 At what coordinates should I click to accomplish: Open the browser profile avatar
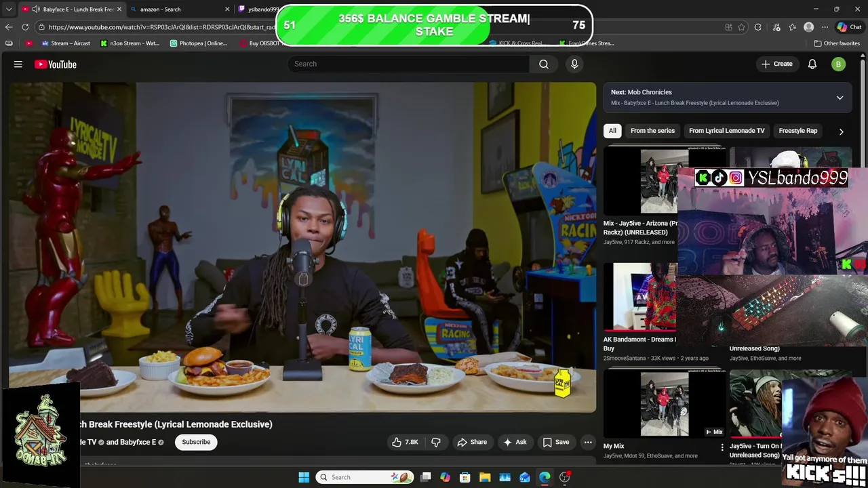click(x=808, y=27)
